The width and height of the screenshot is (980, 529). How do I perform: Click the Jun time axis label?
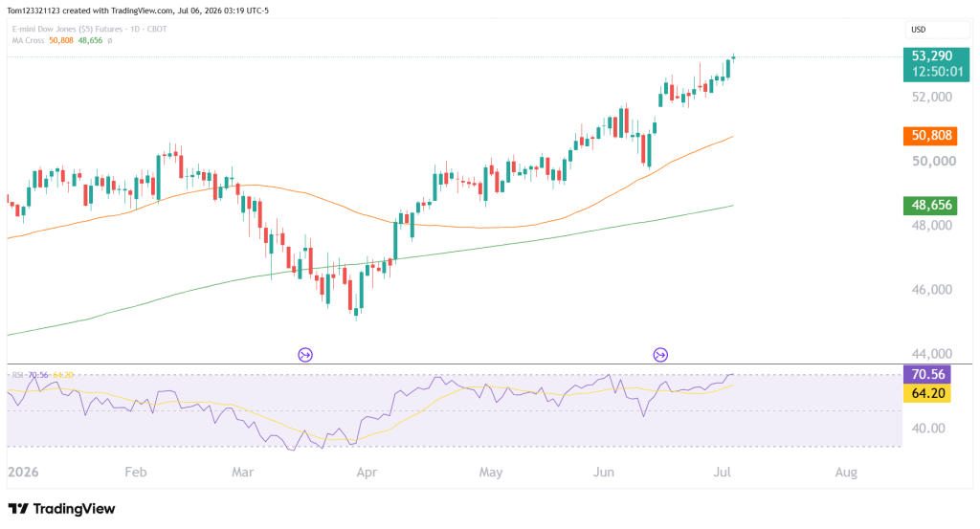[603, 472]
